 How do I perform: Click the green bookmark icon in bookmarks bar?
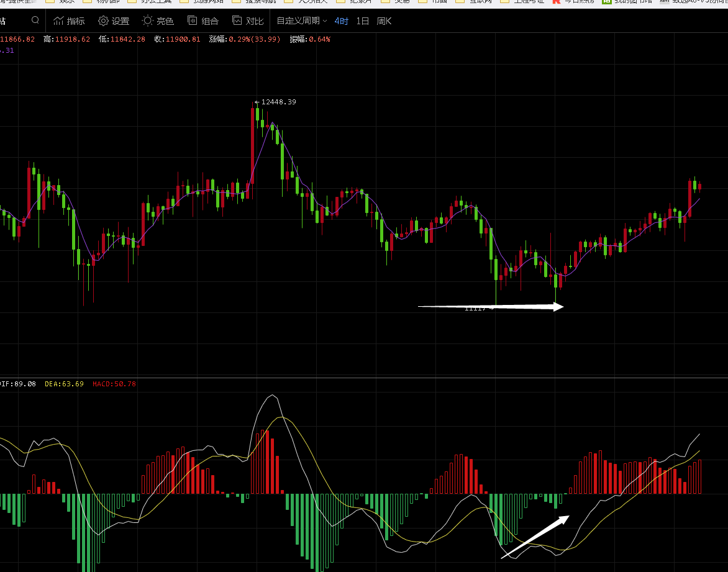pos(606,2)
